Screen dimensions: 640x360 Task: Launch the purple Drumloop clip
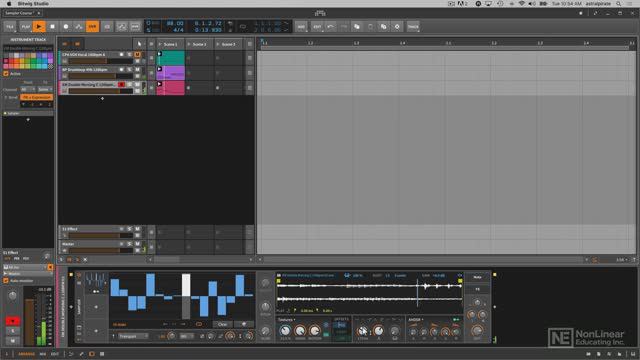pos(160,69)
